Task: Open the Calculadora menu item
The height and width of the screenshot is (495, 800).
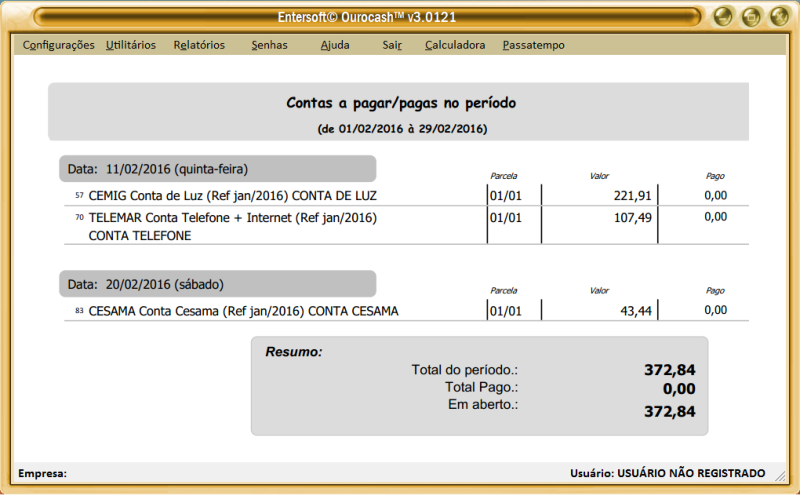Action: point(455,45)
